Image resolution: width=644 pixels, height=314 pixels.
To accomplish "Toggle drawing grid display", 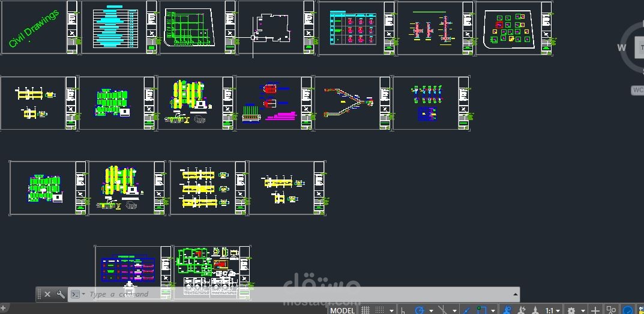I will (x=366, y=310).
